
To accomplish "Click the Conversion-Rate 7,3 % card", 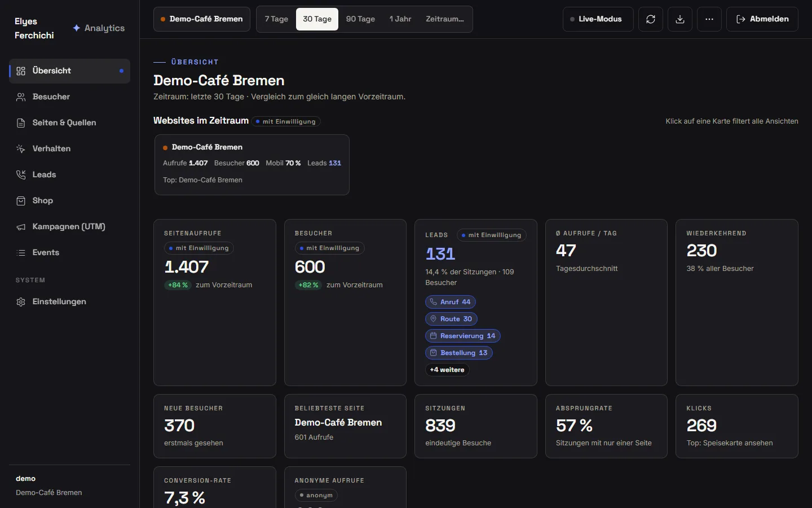I will pyautogui.click(x=215, y=487).
